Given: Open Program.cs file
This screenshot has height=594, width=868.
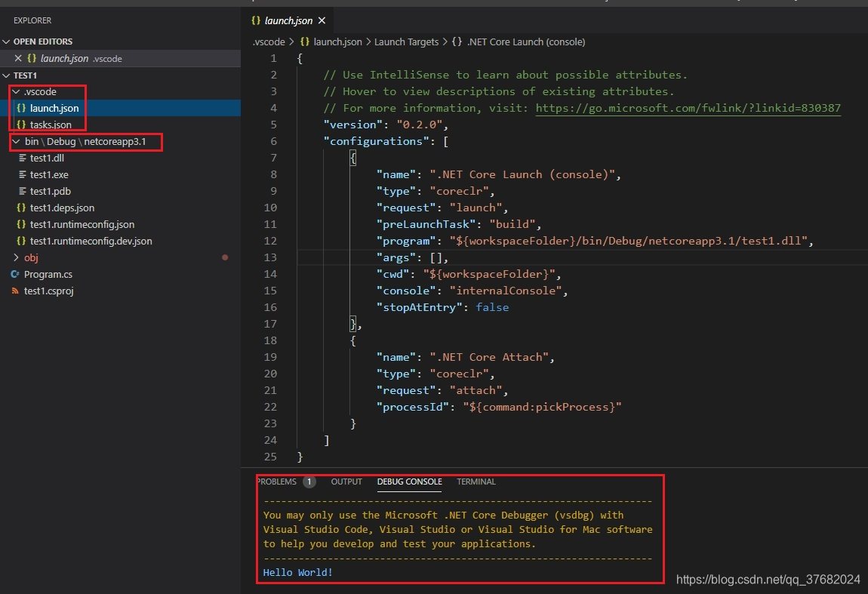Looking at the screenshot, I should point(48,274).
